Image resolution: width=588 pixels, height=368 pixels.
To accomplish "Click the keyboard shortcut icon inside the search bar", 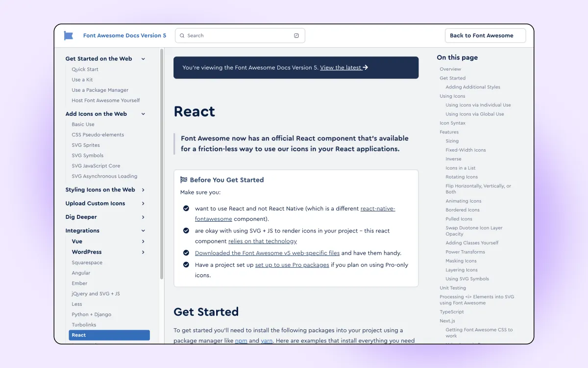I will tap(296, 35).
